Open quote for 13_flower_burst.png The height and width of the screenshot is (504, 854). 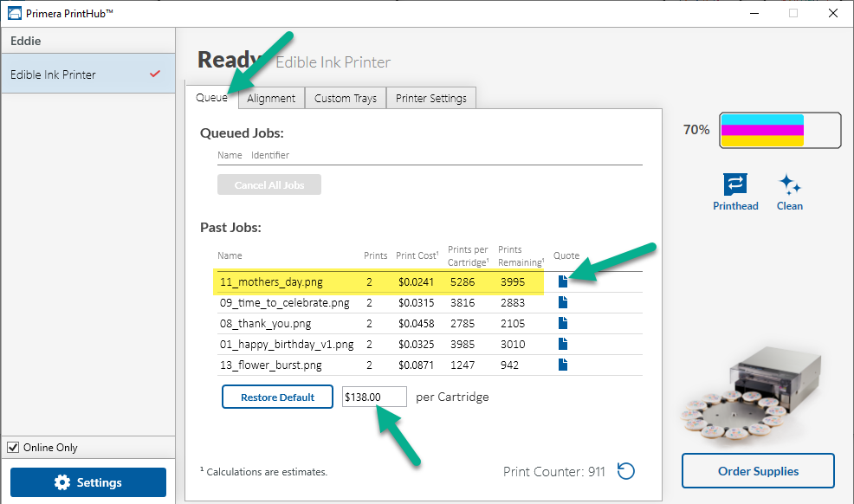pyautogui.click(x=563, y=365)
